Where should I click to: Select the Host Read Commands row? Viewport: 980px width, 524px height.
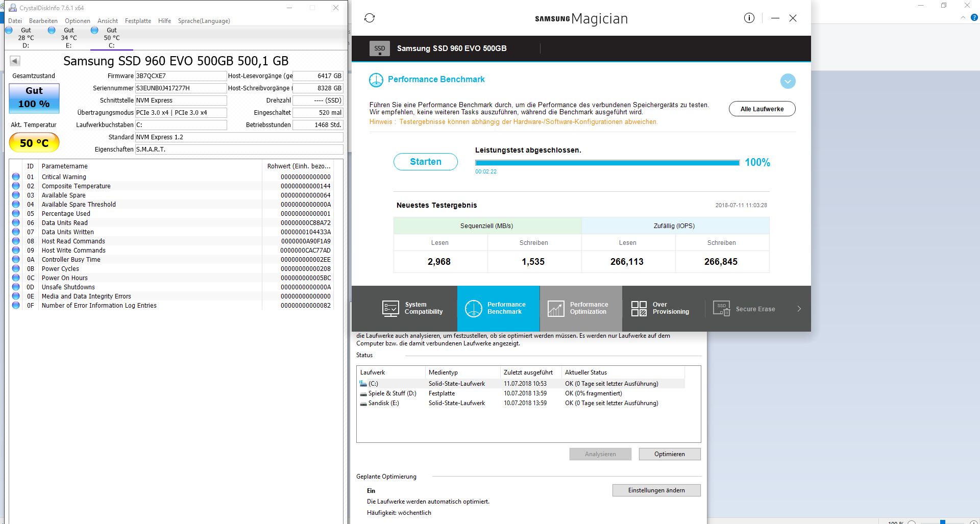[171, 241]
